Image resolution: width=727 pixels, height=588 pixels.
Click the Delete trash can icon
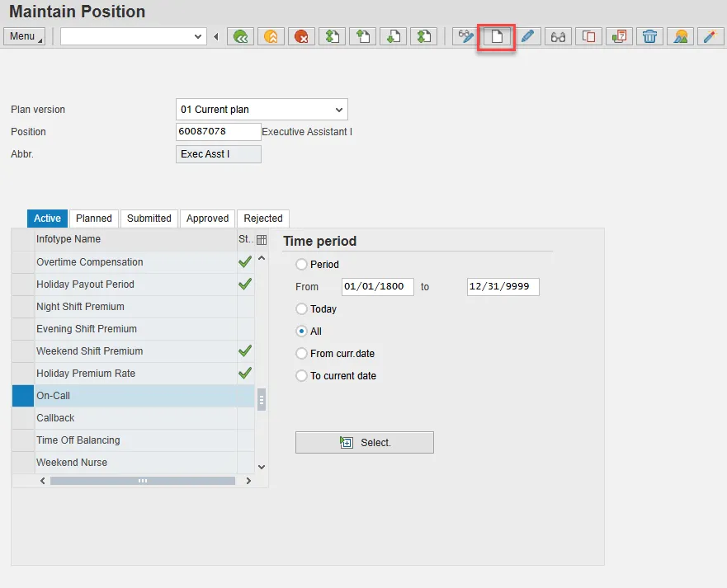pos(649,36)
